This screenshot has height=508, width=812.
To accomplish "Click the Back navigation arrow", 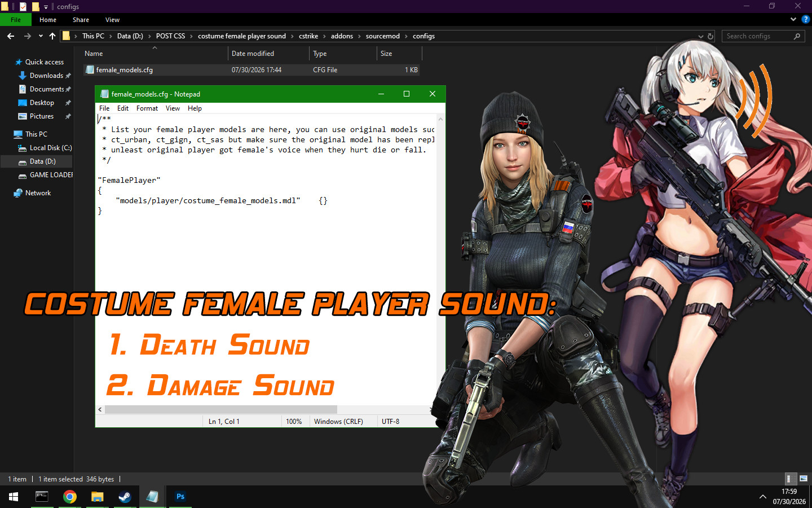I will [x=11, y=36].
